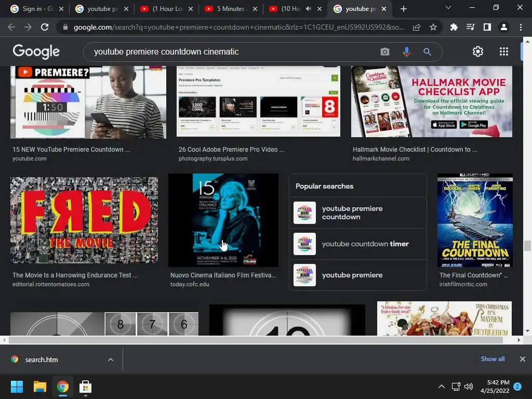The image size is (532, 399).
Task: Mute the (10 Ho tab audio icon
Action: 308,9
